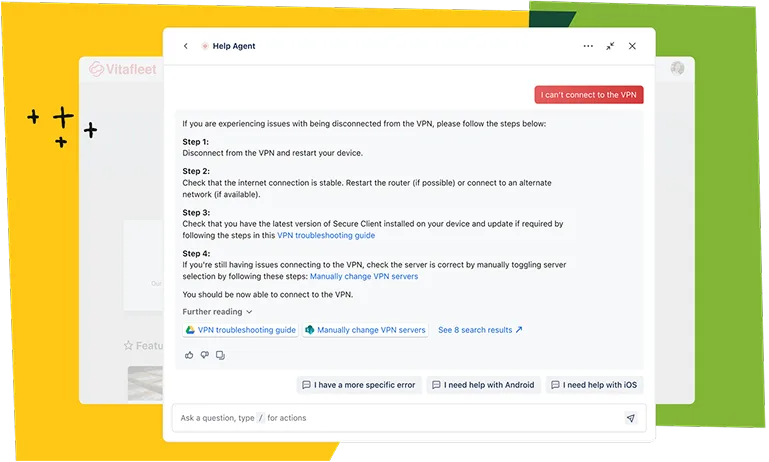Click the 'Step 1:' heading
The height and width of the screenshot is (462, 769).
[196, 142]
